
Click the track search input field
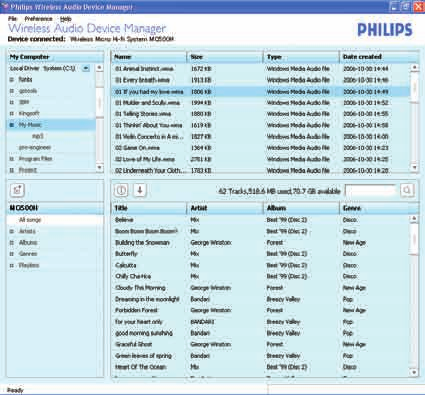coord(370,190)
